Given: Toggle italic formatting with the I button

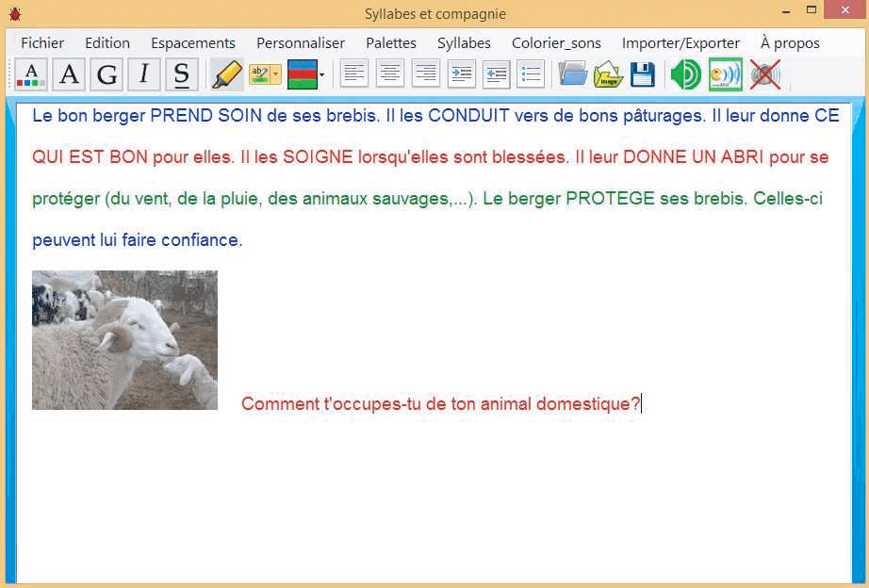Looking at the screenshot, I should pyautogui.click(x=144, y=74).
